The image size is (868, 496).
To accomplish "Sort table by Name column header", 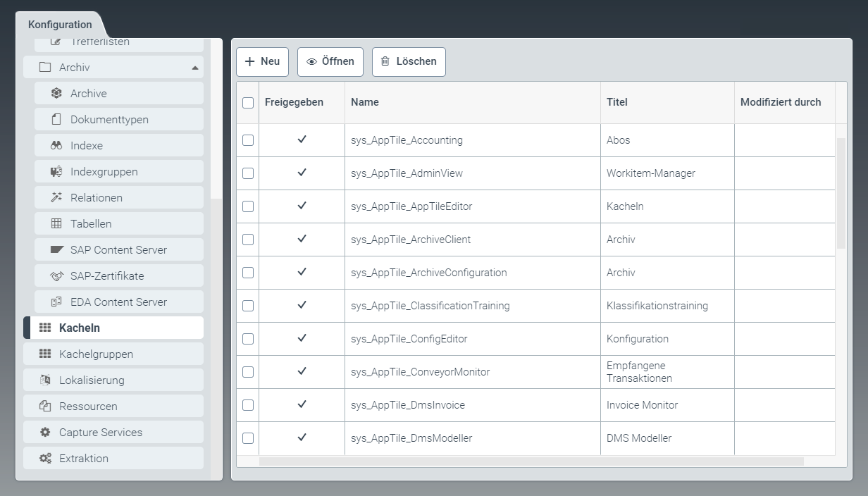I will (365, 102).
